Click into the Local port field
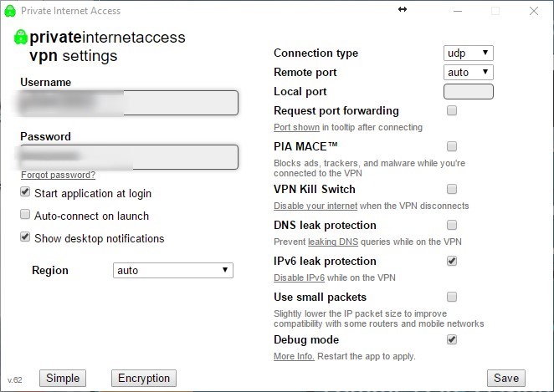The height and width of the screenshot is (392, 554). (469, 92)
